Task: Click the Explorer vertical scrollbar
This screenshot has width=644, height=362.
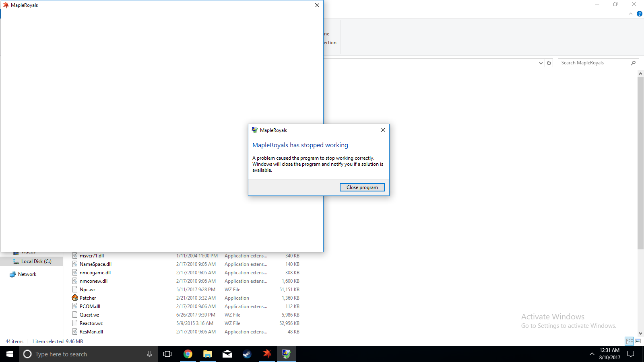Action: 640,163
